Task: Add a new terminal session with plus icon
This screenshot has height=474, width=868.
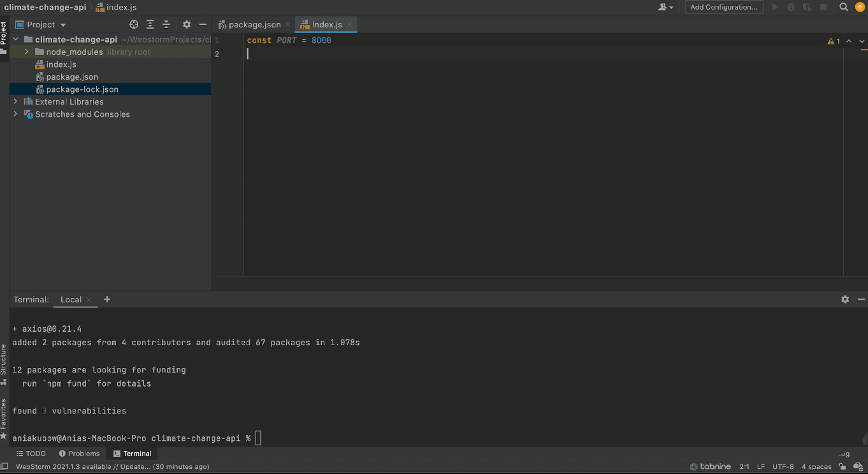Action: click(x=107, y=299)
